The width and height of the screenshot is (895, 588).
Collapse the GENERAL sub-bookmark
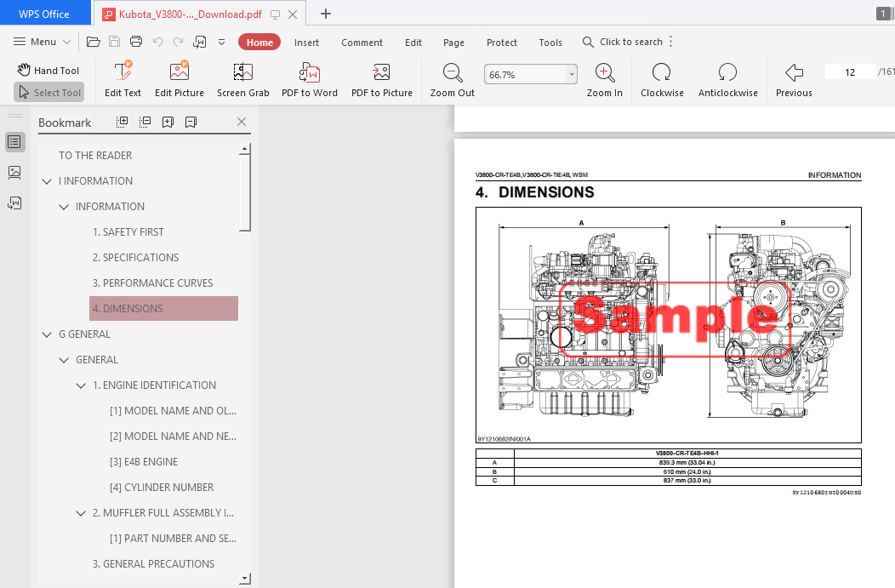coord(64,360)
